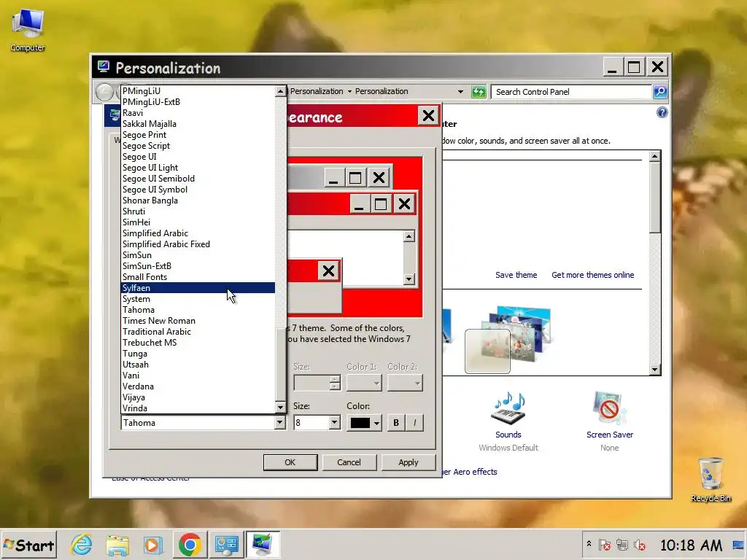
Task: Click the Start button
Action: (29, 545)
